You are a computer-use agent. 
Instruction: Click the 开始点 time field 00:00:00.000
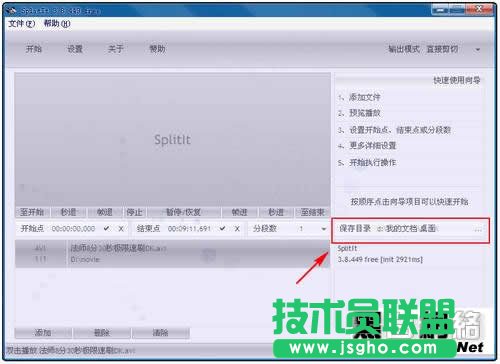coord(74,229)
